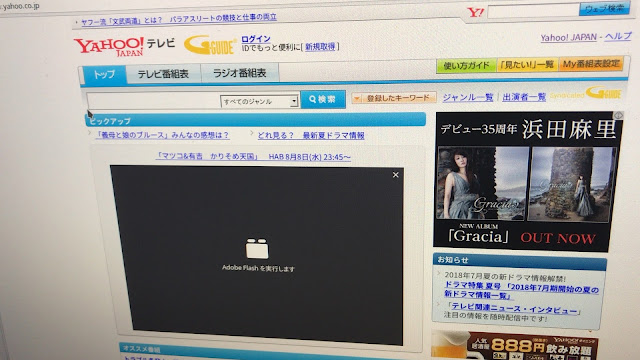The height and width of the screenshot is (360, 640).
Task: Click the G-GUIDE logo icon
Action: pos(210,45)
